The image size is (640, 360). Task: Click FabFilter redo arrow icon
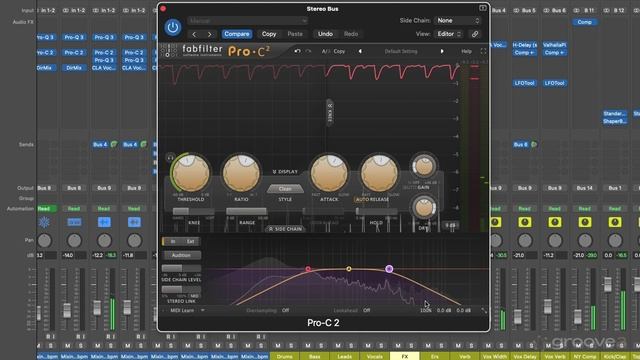point(309,51)
